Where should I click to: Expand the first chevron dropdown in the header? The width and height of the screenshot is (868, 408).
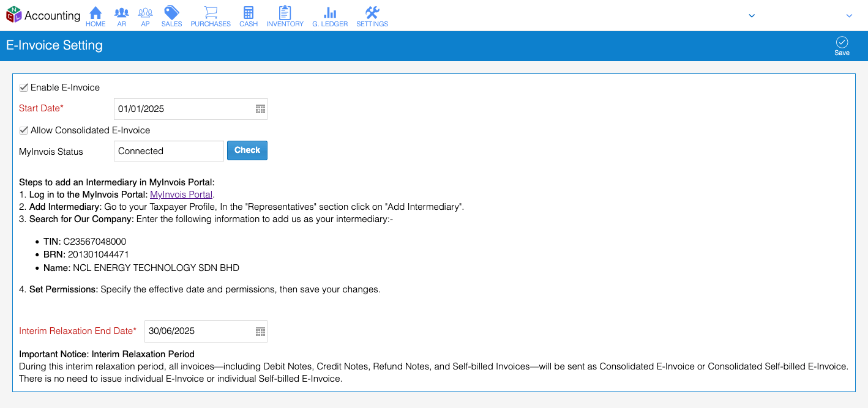752,15
